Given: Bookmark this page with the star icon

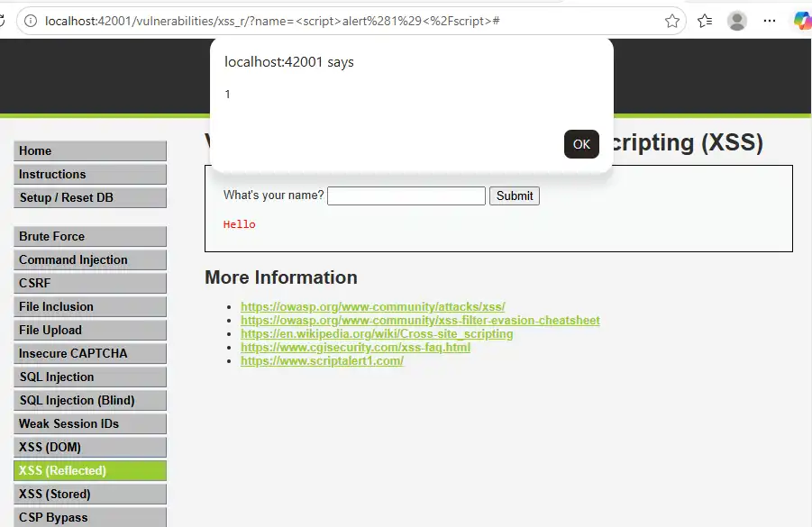Looking at the screenshot, I should coord(671,21).
